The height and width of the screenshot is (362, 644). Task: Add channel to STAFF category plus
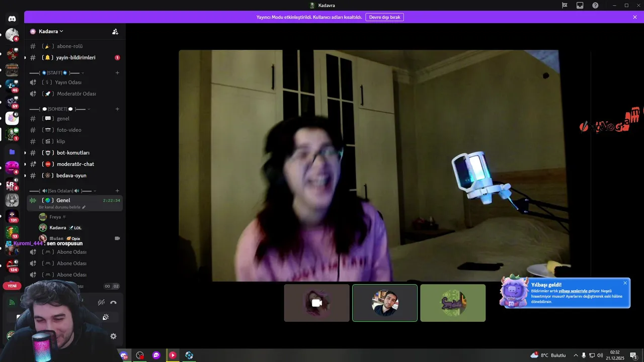(117, 73)
